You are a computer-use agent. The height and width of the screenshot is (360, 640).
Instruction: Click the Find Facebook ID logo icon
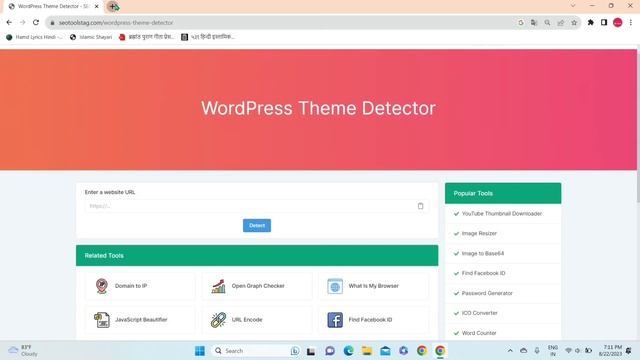point(335,320)
